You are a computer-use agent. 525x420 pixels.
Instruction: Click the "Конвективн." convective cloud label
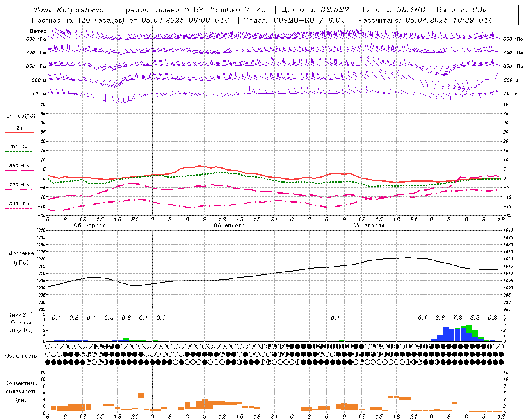(21, 383)
